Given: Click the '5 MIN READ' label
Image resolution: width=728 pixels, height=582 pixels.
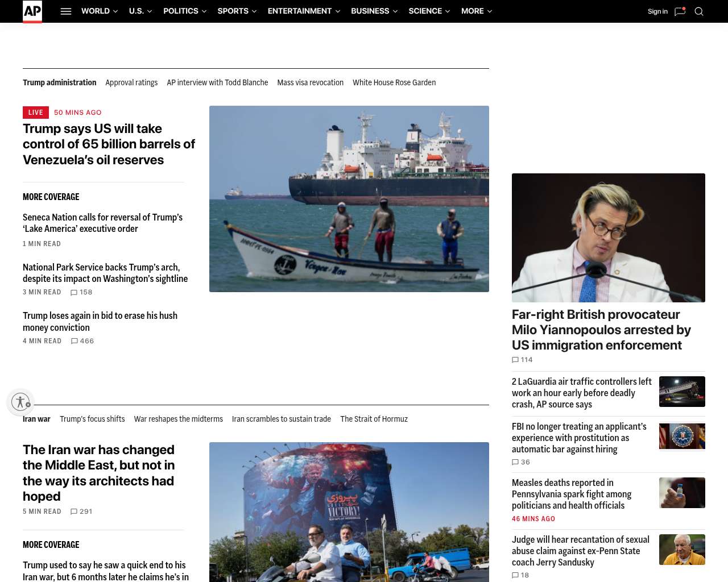Looking at the screenshot, I should coord(42,512).
